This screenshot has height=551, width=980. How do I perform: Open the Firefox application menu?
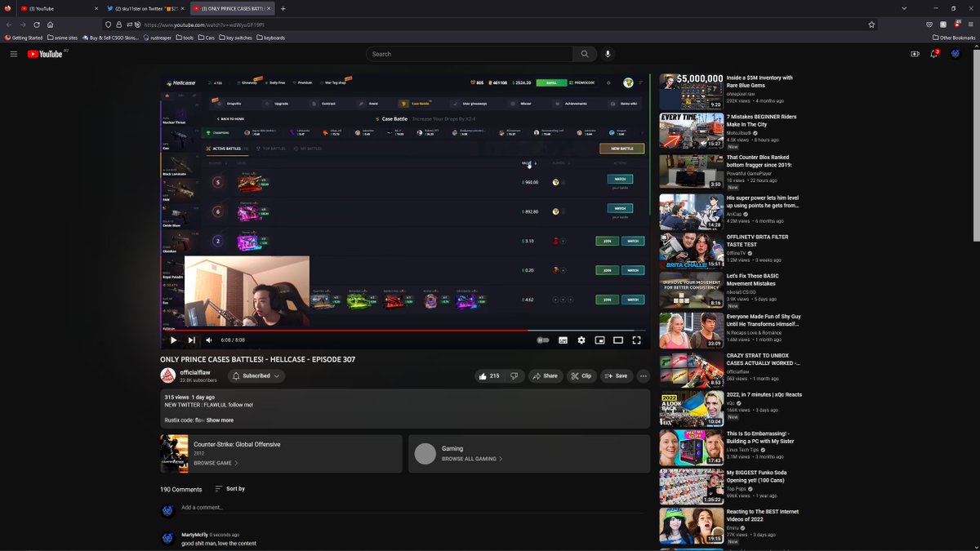point(970,24)
